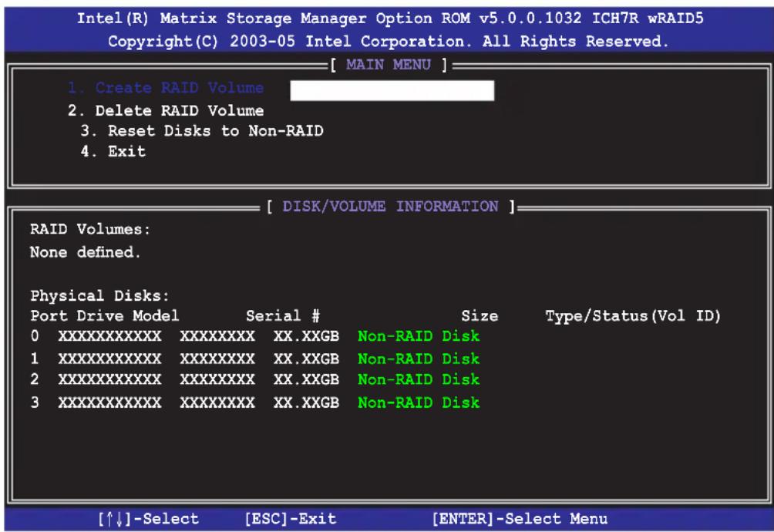Click the DISK/VOLUME INFORMATION heading

[x=390, y=207]
